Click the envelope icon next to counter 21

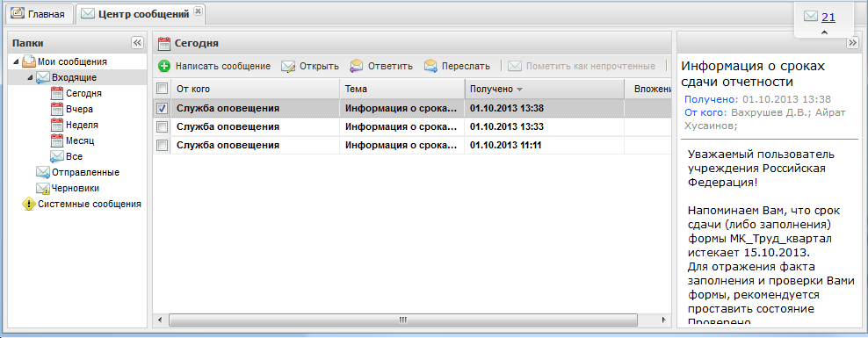coord(811,18)
